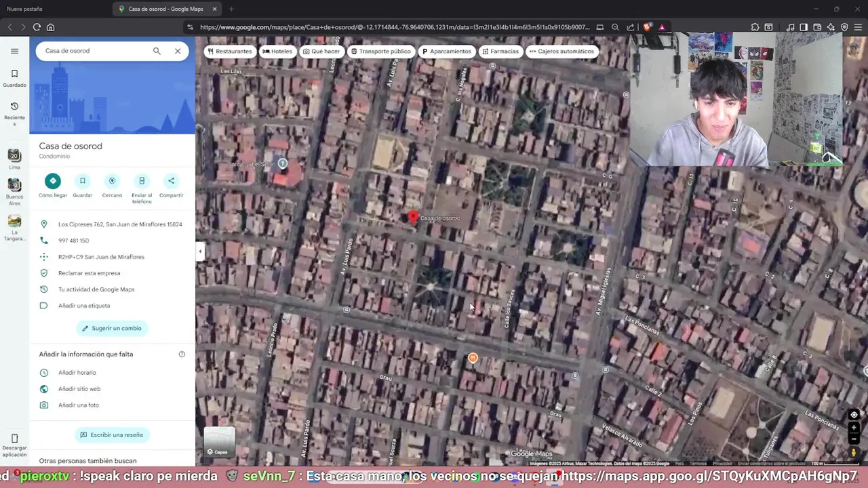Open page zoom control in address bar
Screen dimensions: 868x488
click(615, 27)
